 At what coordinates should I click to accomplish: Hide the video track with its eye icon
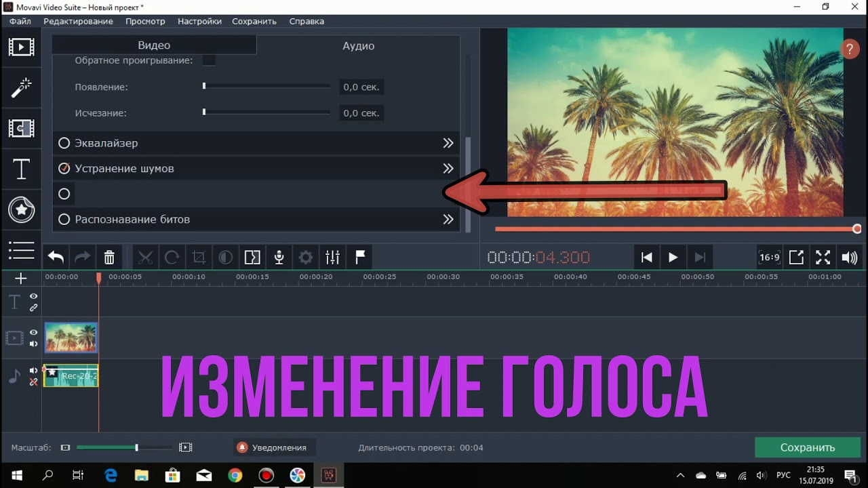[x=33, y=333]
